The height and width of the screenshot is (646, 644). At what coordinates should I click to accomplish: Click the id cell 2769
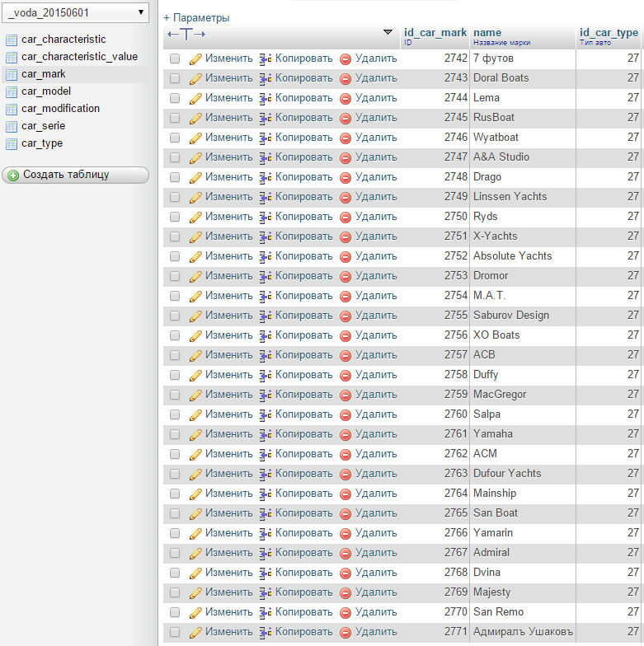435,592
